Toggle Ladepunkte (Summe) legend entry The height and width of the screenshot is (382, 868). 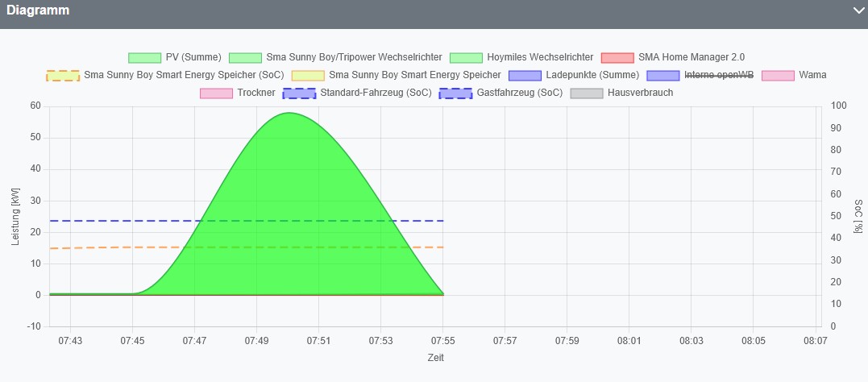click(525, 75)
